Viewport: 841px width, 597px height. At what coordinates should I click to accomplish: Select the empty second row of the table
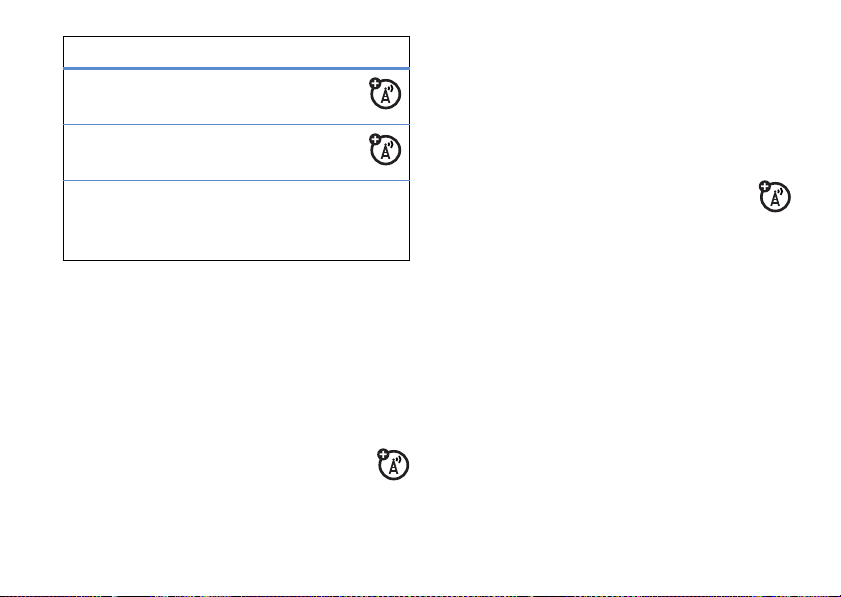tap(200, 152)
